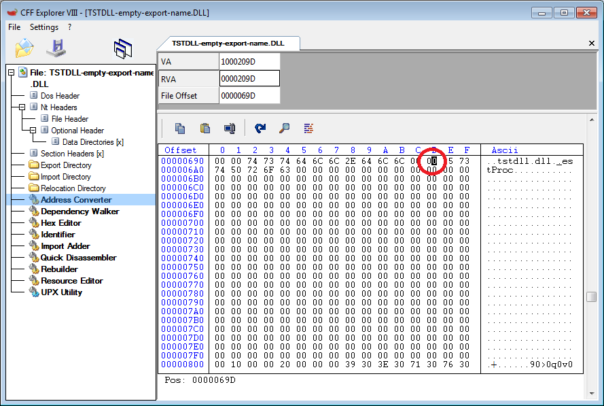Open the multiple windows toolbar icon
604x406 pixels.
point(123,49)
